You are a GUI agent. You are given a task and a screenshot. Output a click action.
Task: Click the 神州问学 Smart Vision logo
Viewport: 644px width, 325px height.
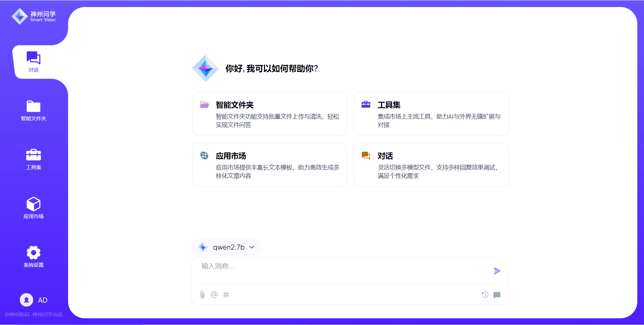point(34,16)
